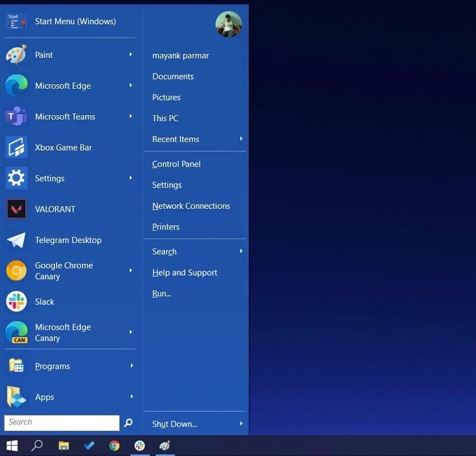Click the user profile picture

point(228,24)
